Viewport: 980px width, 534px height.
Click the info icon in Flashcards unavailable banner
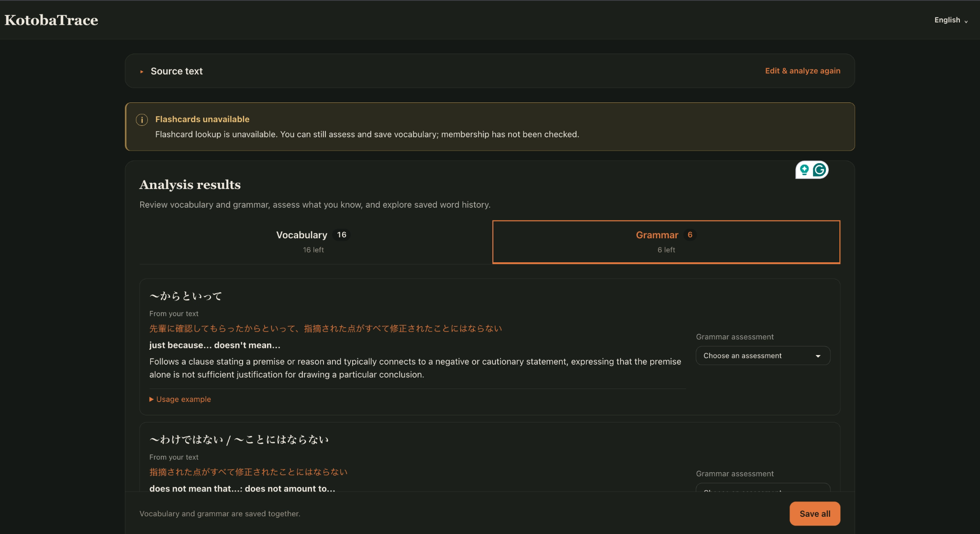142,120
